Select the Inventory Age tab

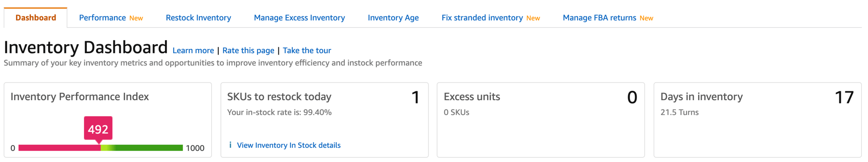pyautogui.click(x=393, y=18)
